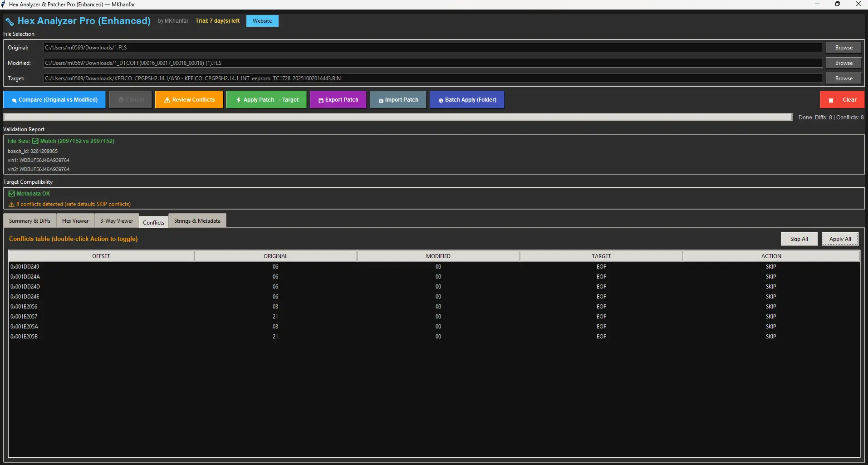Screen dimensions: 868x465
Task: Open the Website page
Action: point(262,20)
